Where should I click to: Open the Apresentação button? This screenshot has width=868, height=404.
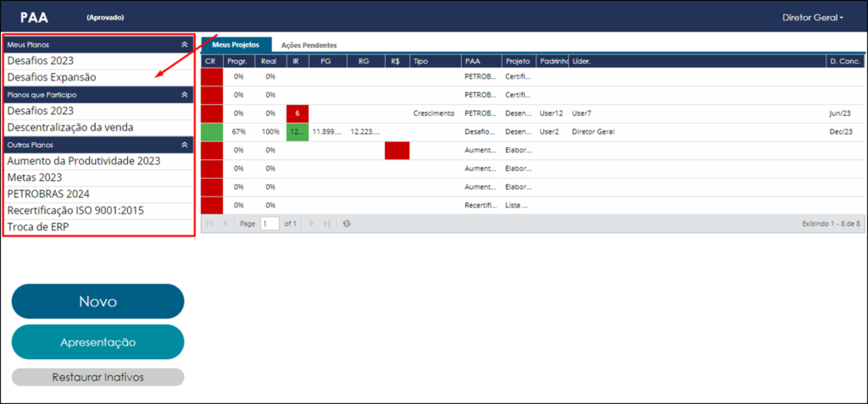coord(98,342)
